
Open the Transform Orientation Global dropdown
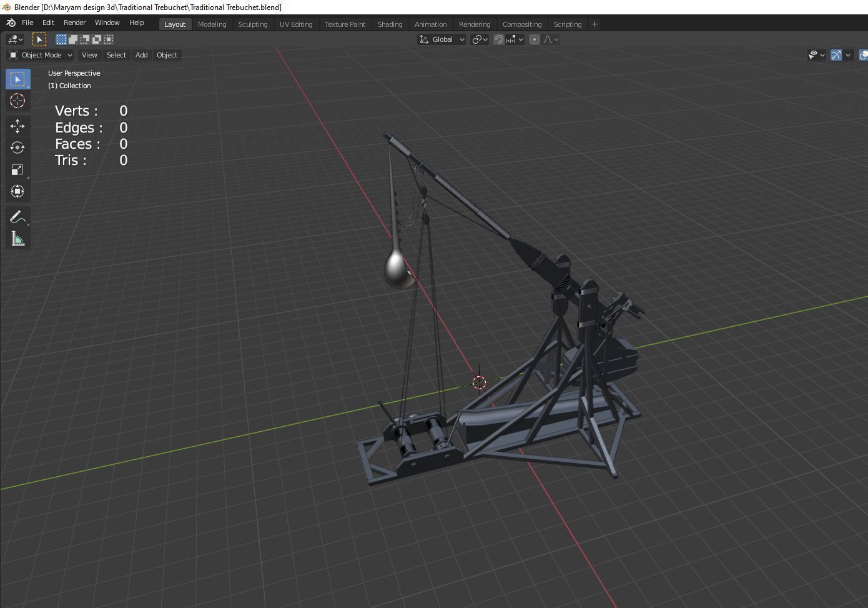point(441,39)
